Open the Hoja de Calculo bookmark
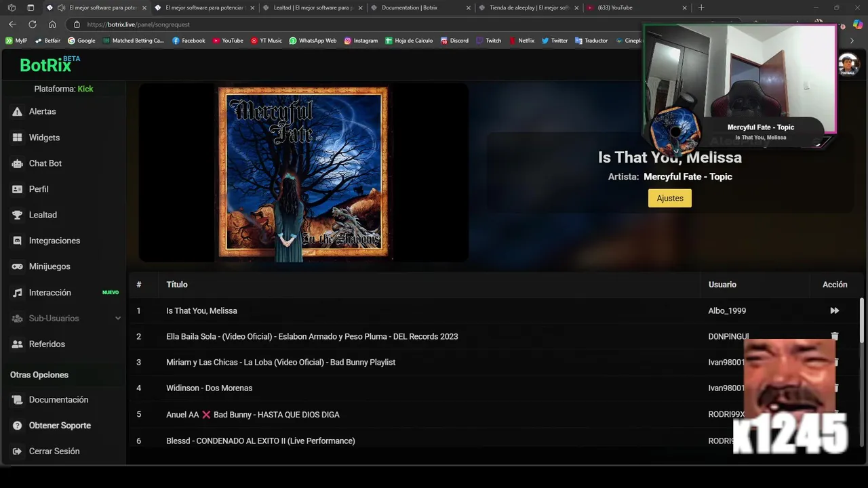868x488 pixels. pos(409,41)
